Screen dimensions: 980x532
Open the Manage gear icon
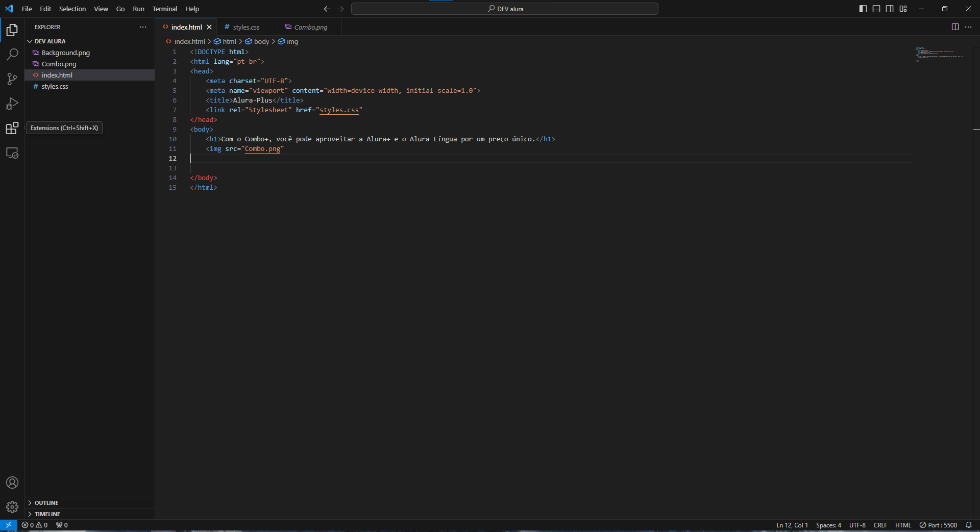(x=12, y=507)
